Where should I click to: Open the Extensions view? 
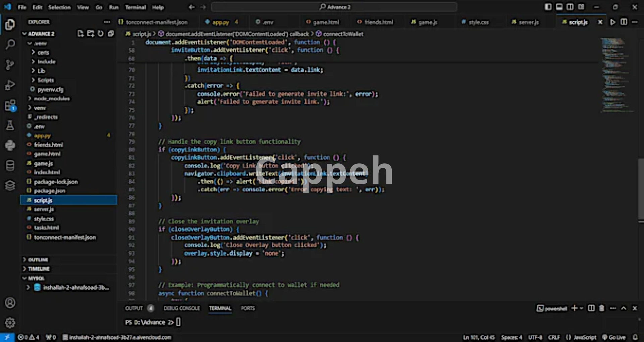pyautogui.click(x=10, y=106)
